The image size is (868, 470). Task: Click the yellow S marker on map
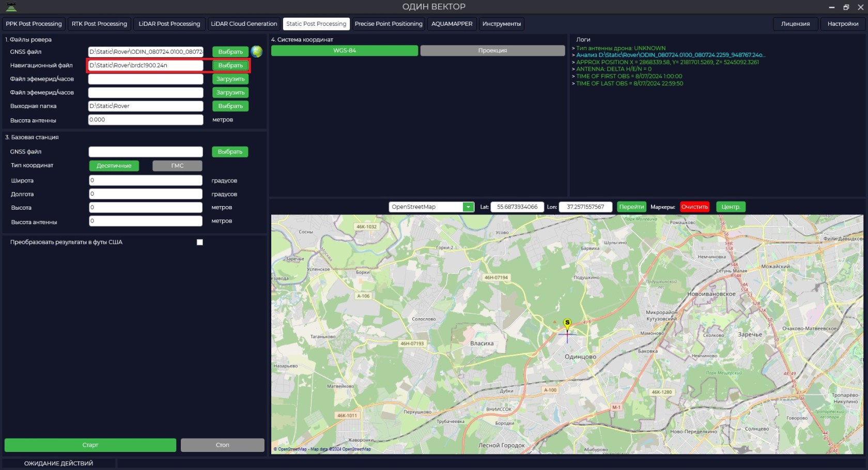tap(567, 323)
